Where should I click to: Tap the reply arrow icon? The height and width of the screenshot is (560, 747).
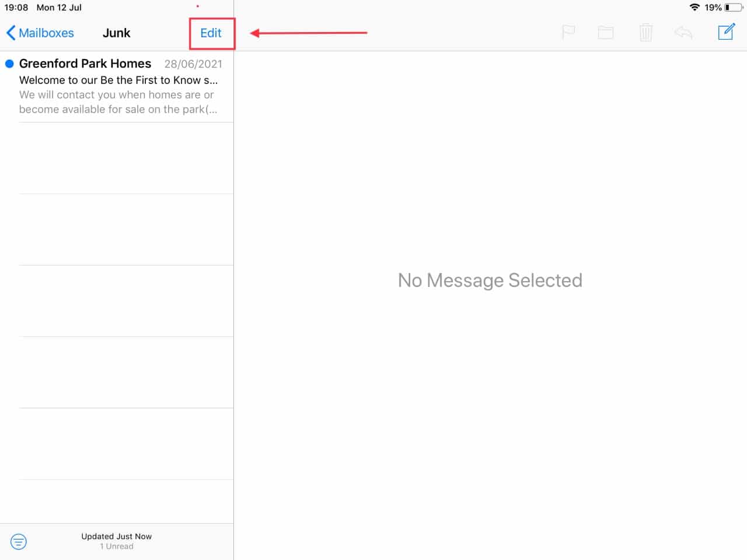(683, 33)
